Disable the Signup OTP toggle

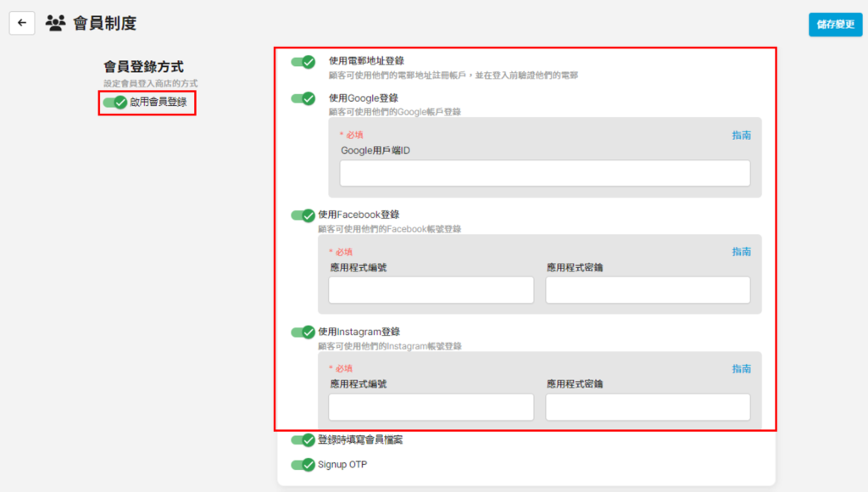coord(303,465)
